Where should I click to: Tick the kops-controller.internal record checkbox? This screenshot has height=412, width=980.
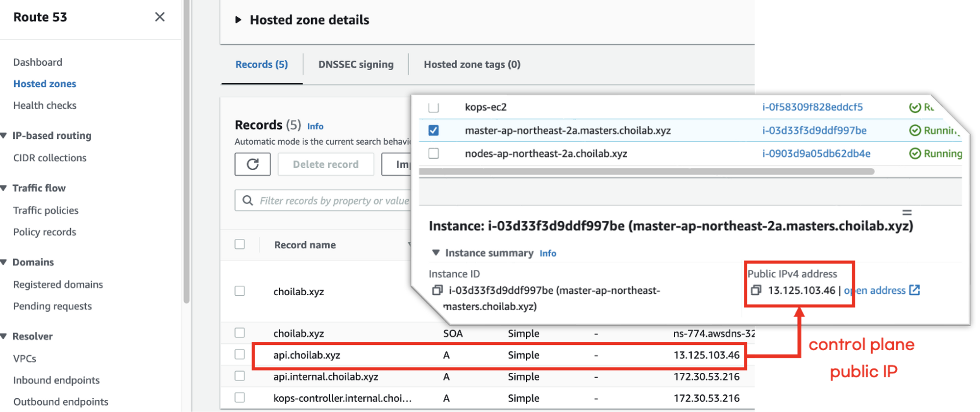click(x=240, y=398)
